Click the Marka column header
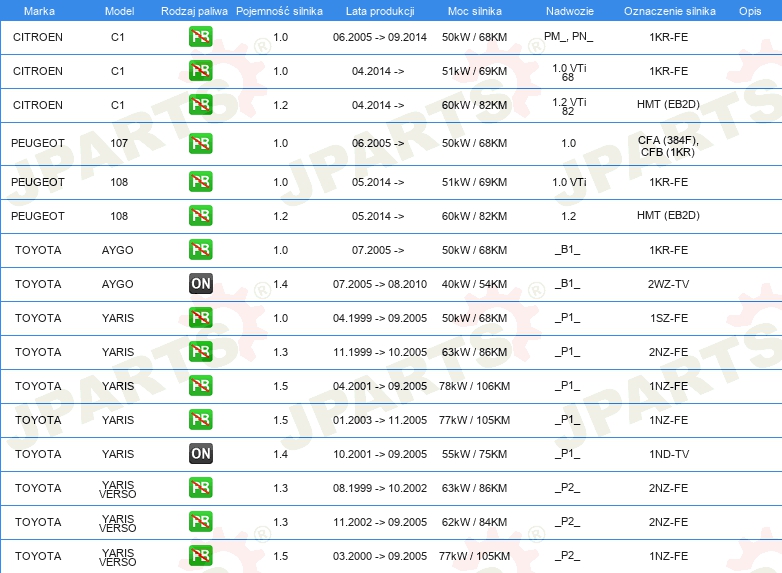Screen dimensions: 782x573 point(39,11)
